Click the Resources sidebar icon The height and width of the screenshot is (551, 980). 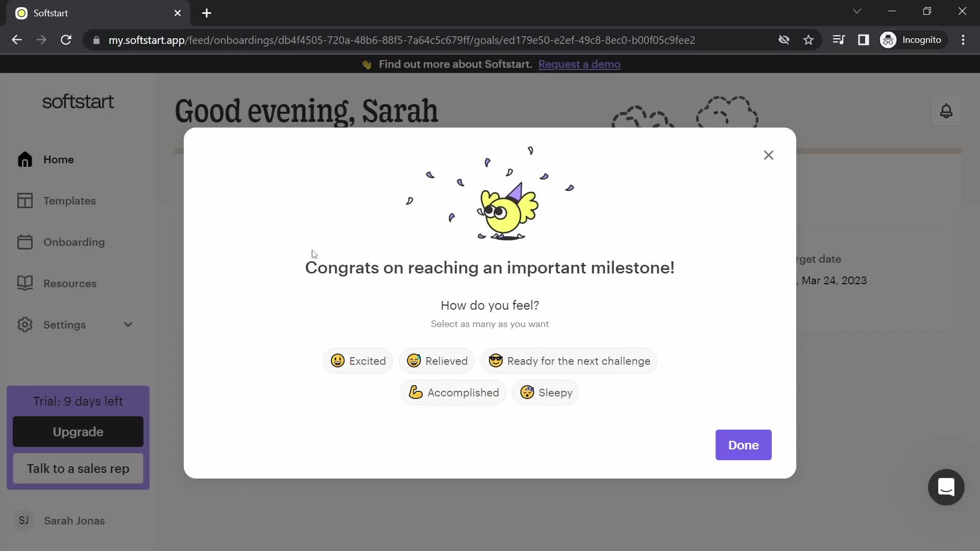coord(25,283)
